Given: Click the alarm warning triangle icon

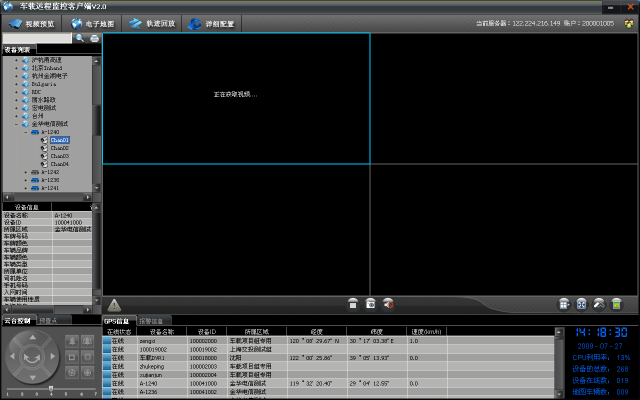Looking at the screenshot, I should click(x=115, y=304).
